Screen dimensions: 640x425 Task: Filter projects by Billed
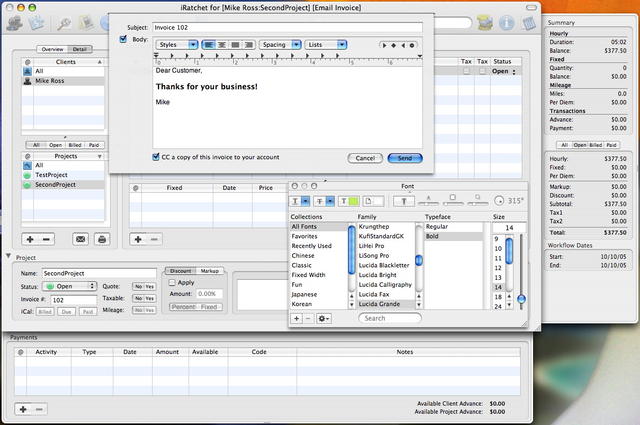75,145
